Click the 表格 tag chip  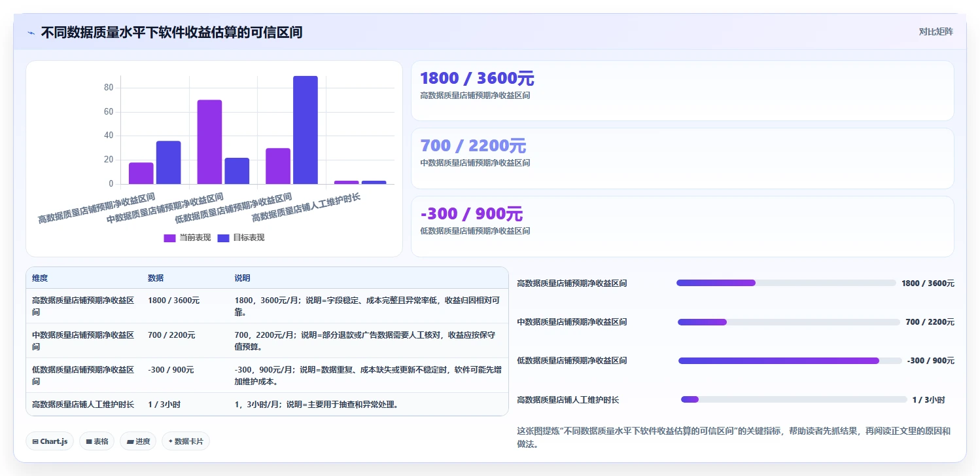coord(97,441)
